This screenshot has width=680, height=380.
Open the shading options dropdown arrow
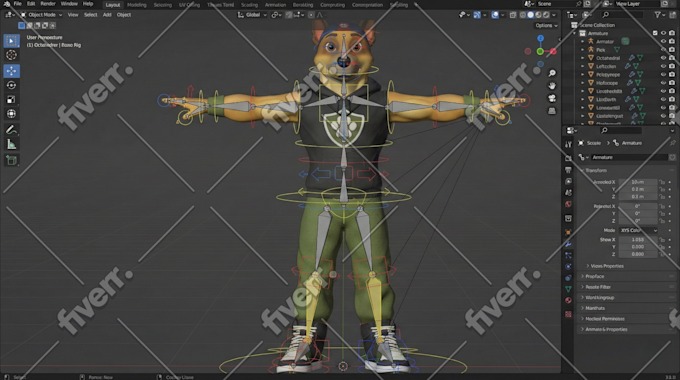point(554,15)
